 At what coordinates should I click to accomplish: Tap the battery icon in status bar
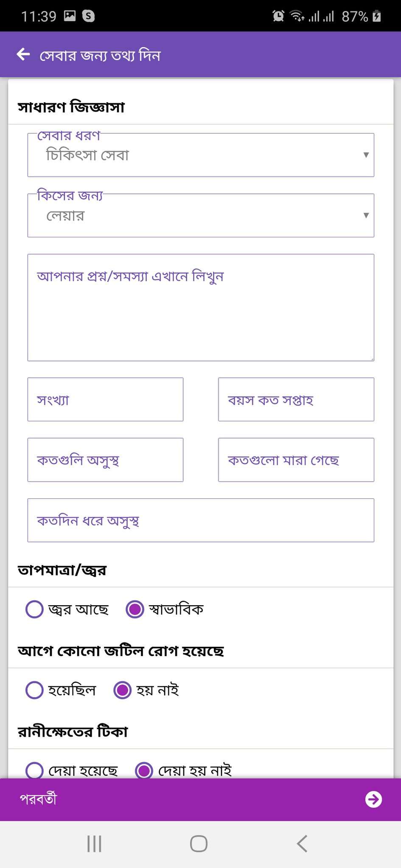click(x=376, y=16)
